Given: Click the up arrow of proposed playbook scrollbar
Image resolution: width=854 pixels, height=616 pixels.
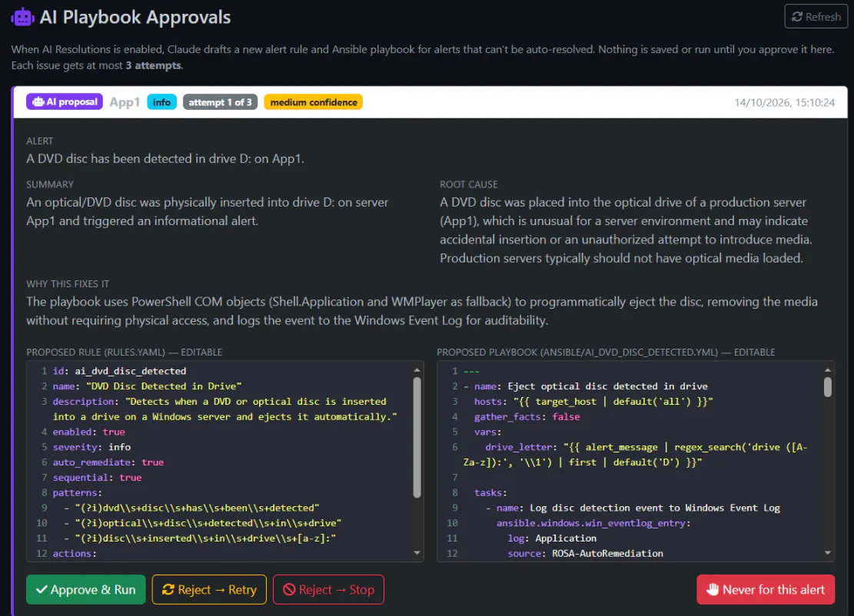Looking at the screenshot, I should click(828, 370).
